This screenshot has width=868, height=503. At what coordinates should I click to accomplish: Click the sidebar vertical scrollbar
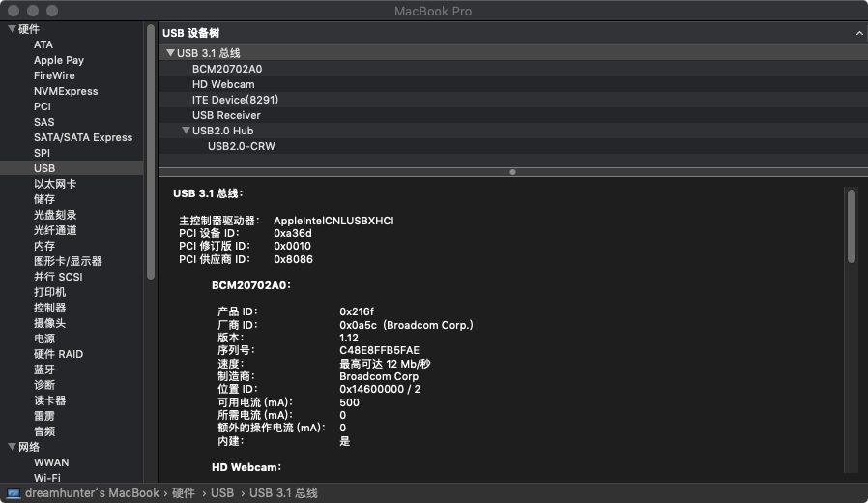(x=151, y=152)
